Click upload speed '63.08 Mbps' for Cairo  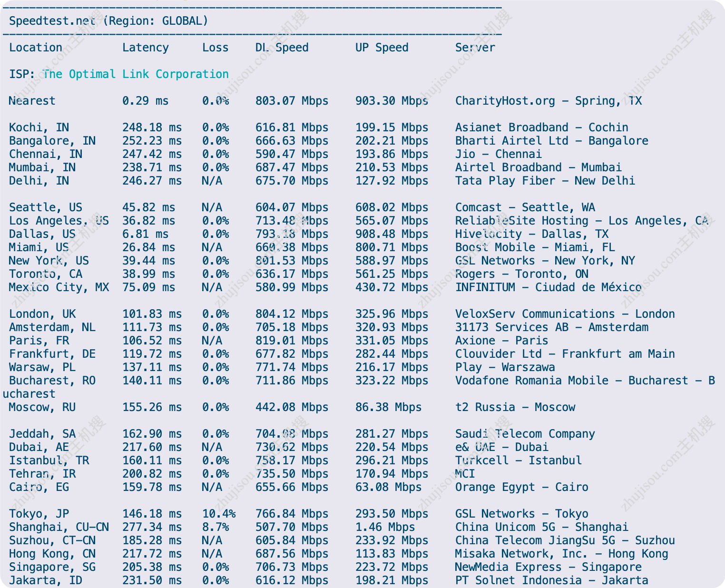tap(389, 487)
